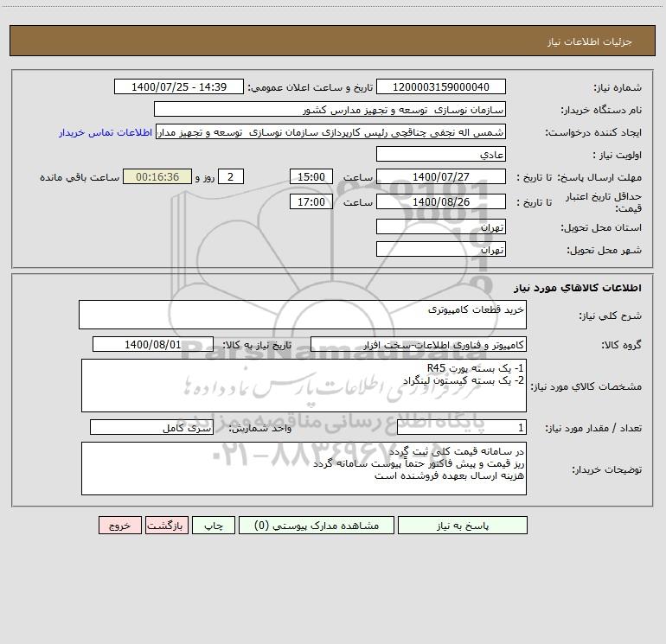Open مشاهده مدارک پیوستی (0) button
Image resolution: width=666 pixels, height=644 pixels.
pos(317,526)
